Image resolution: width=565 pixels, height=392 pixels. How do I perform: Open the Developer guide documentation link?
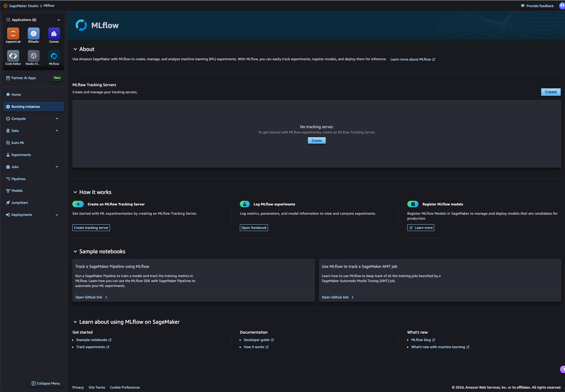click(259, 340)
